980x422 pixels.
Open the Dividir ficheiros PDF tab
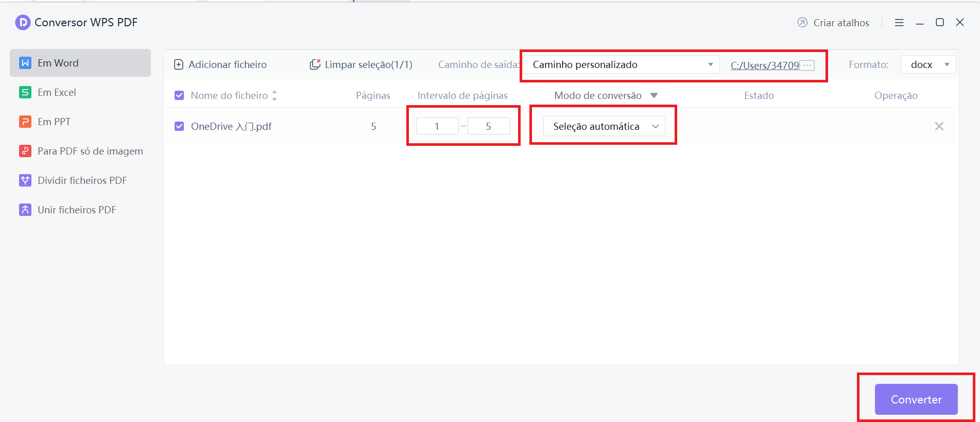pos(80,180)
